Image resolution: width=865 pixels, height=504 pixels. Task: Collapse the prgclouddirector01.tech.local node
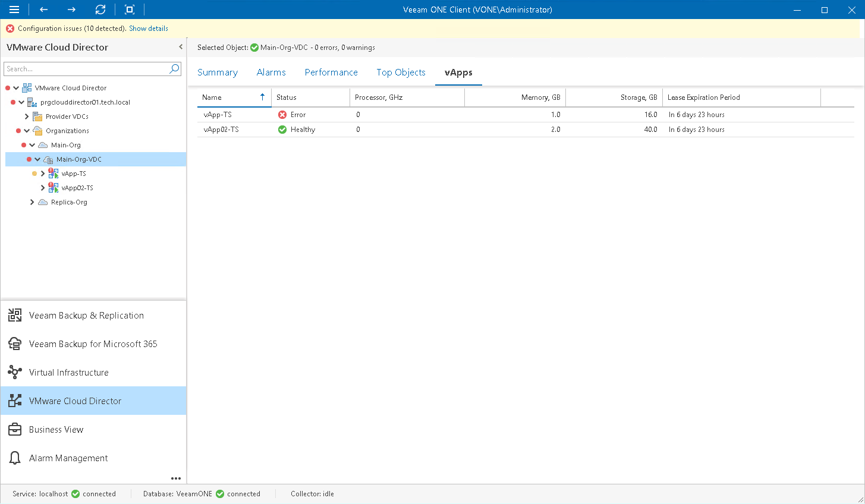(21, 102)
